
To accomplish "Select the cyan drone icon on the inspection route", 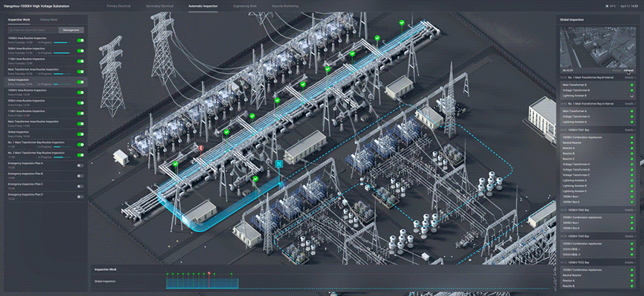I will point(280,164).
